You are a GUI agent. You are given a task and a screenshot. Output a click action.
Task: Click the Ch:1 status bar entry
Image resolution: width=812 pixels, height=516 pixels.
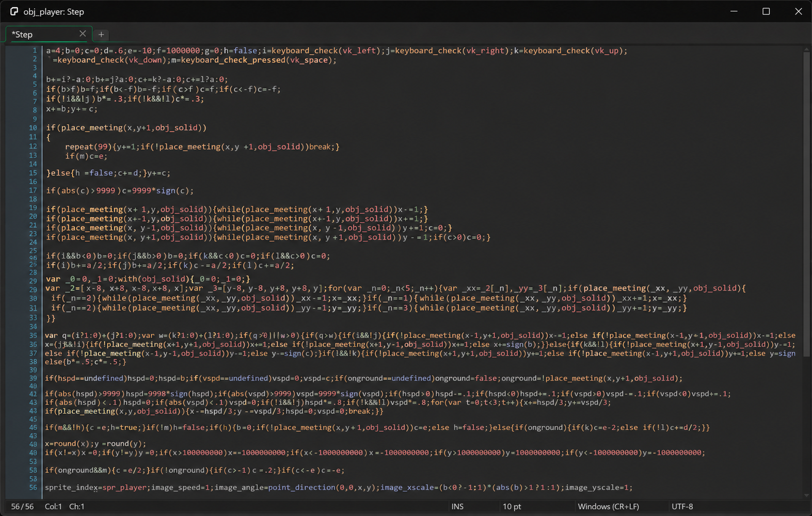pyautogui.click(x=77, y=507)
